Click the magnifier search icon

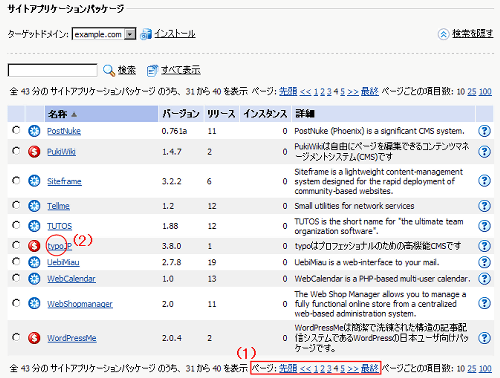(x=109, y=70)
